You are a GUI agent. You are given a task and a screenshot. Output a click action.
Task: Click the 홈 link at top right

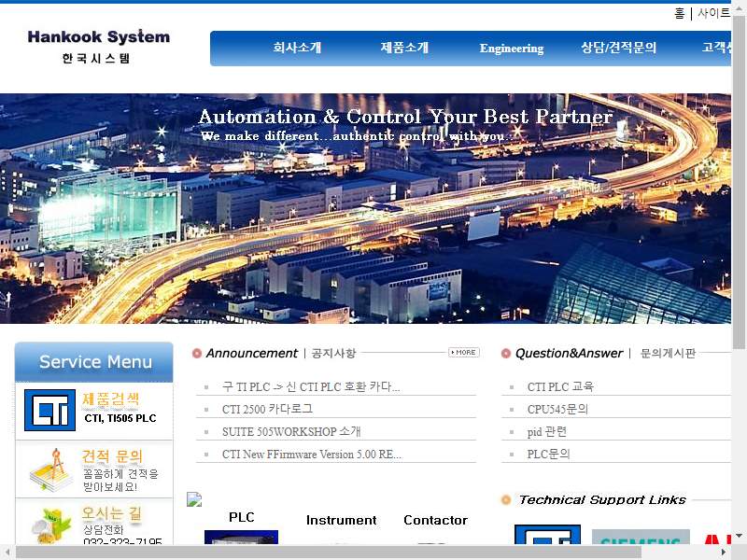pos(680,13)
